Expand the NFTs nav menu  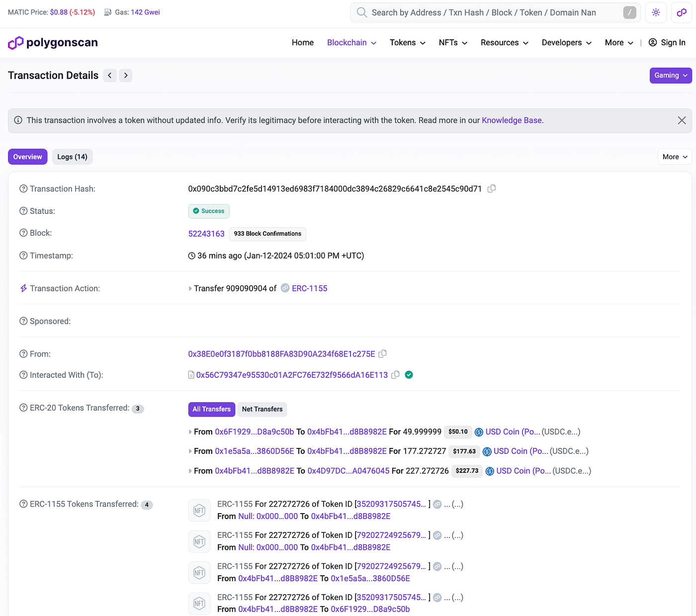click(453, 43)
